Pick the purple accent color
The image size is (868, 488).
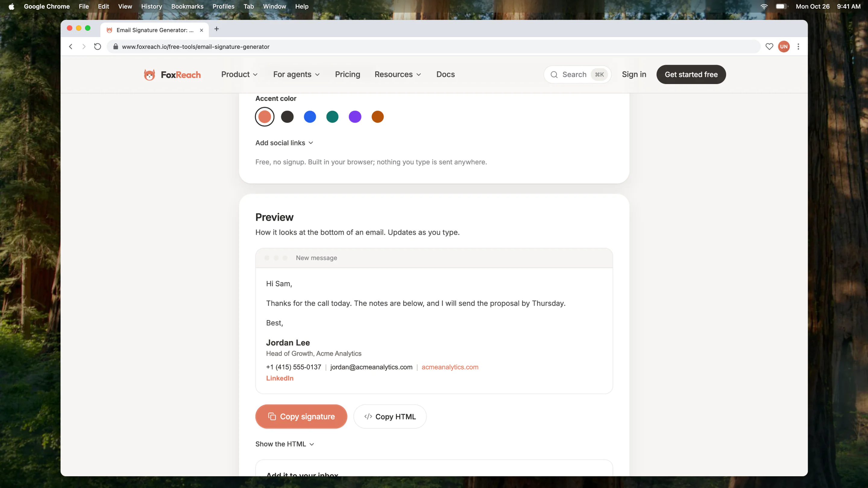click(x=355, y=117)
